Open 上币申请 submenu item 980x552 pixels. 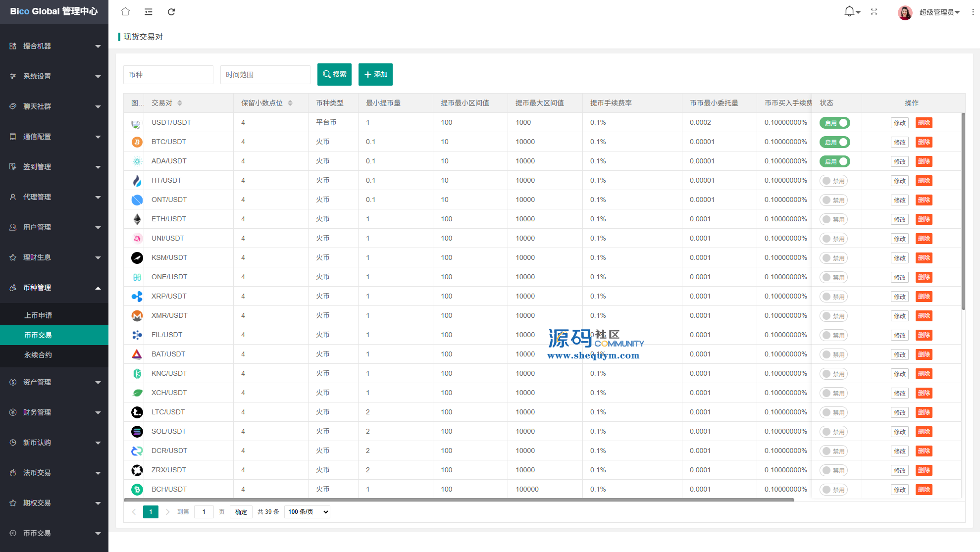(x=38, y=315)
